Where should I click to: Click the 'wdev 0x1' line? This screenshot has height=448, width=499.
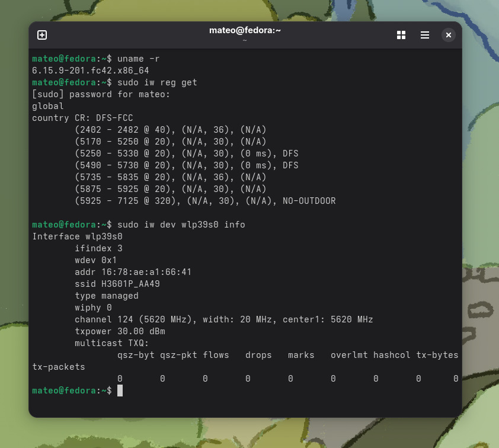tap(96, 260)
